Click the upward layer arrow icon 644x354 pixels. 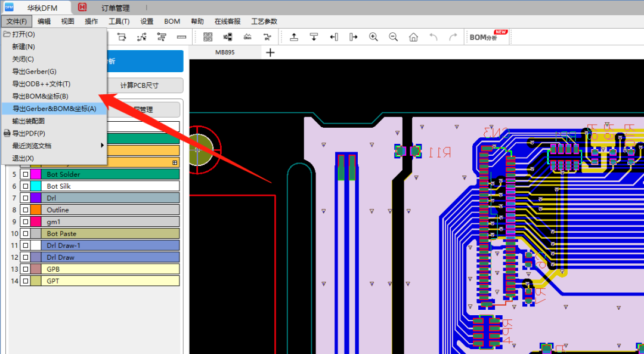click(x=294, y=37)
